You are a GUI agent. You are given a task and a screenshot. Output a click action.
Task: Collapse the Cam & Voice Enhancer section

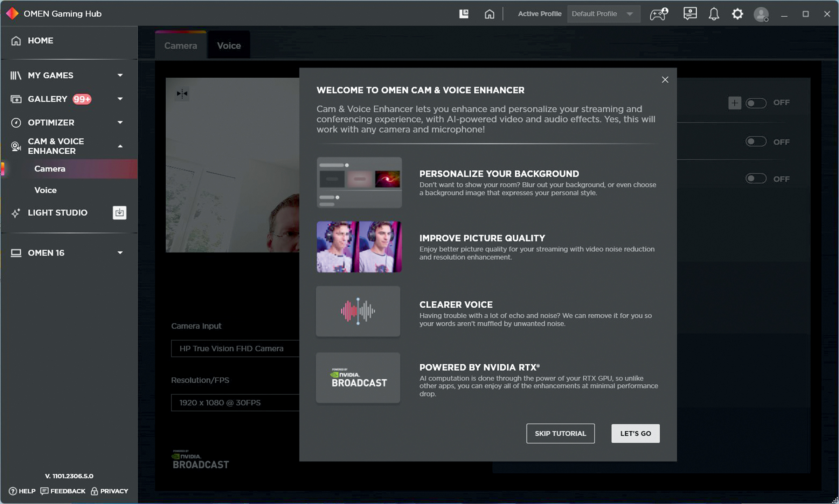pyautogui.click(x=120, y=146)
